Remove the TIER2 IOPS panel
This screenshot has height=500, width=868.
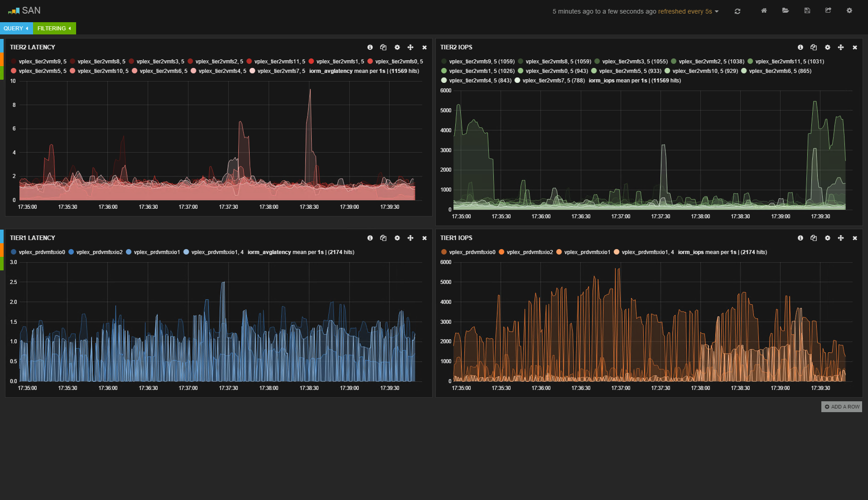(855, 47)
